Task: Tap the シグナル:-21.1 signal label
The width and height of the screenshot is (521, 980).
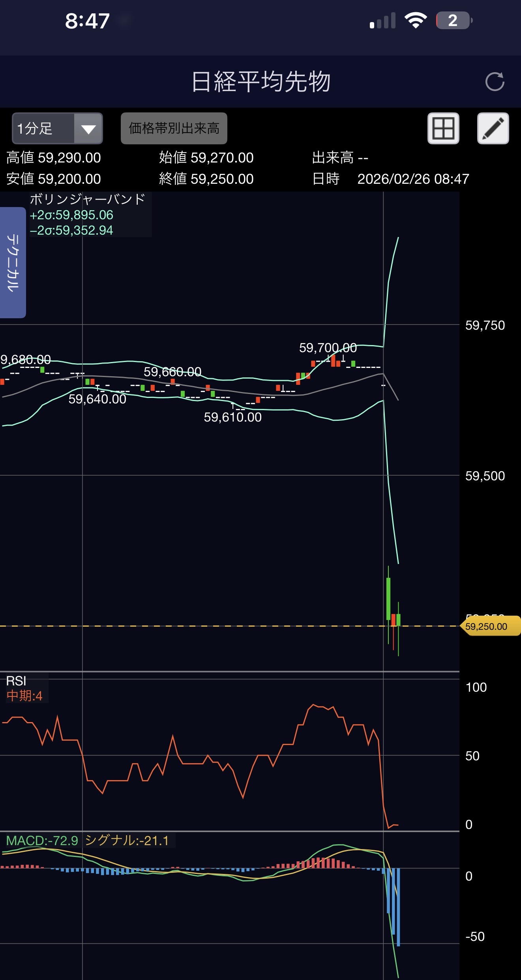Action: (x=127, y=840)
